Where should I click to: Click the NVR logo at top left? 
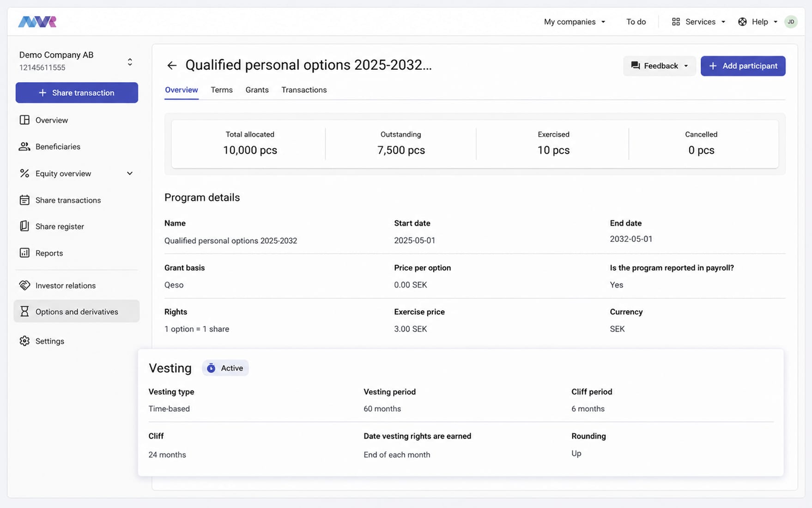37,22
